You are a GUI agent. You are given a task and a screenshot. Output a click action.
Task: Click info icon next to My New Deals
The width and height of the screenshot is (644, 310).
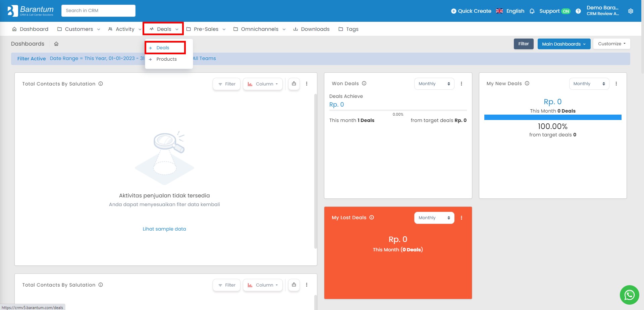(x=527, y=83)
